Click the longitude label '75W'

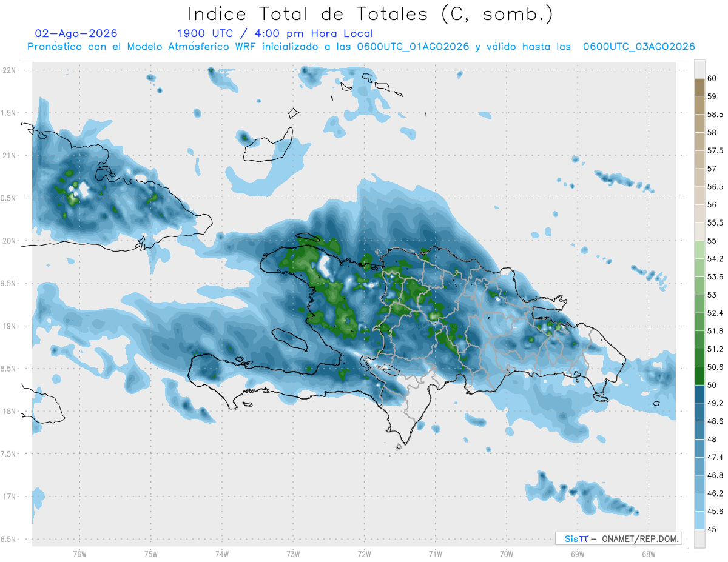coord(150,554)
